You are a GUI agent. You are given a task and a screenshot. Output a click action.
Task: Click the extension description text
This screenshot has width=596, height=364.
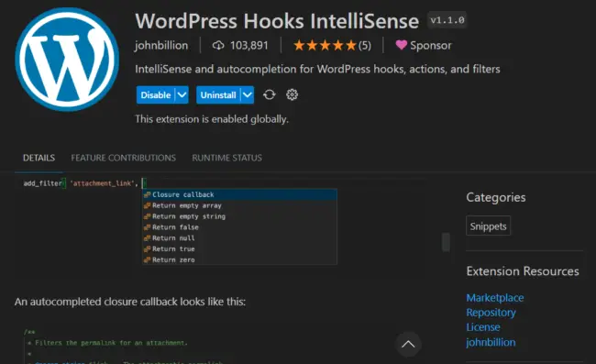coord(317,69)
